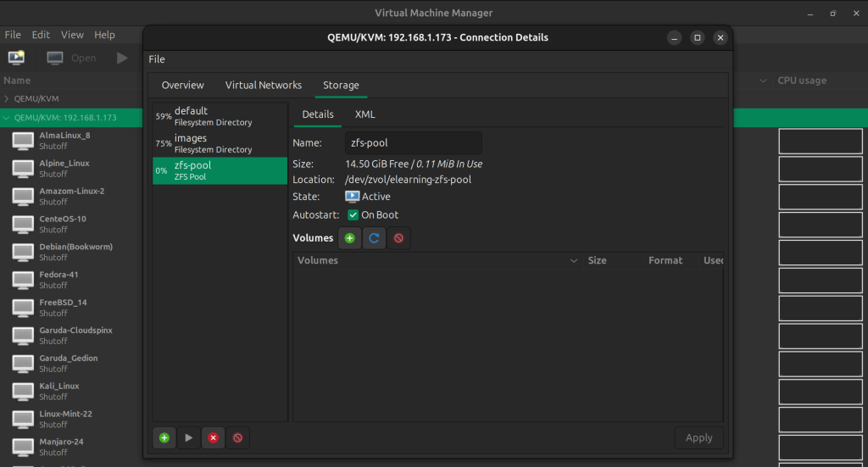This screenshot has width=868, height=467.
Task: Select the Garuda-Cloudspinx VM icon
Action: point(23,336)
